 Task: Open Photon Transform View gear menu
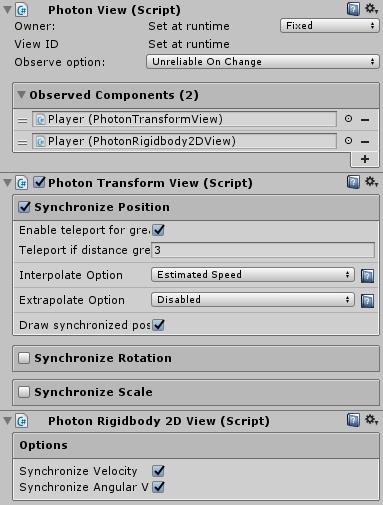tap(371, 182)
